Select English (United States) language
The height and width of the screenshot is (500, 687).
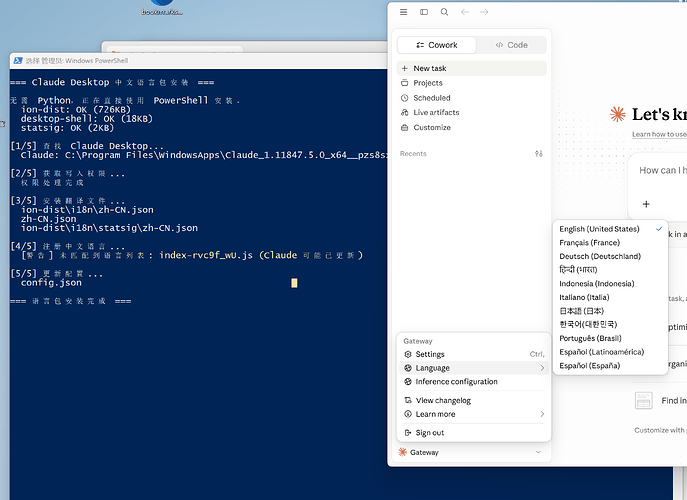(x=610, y=229)
